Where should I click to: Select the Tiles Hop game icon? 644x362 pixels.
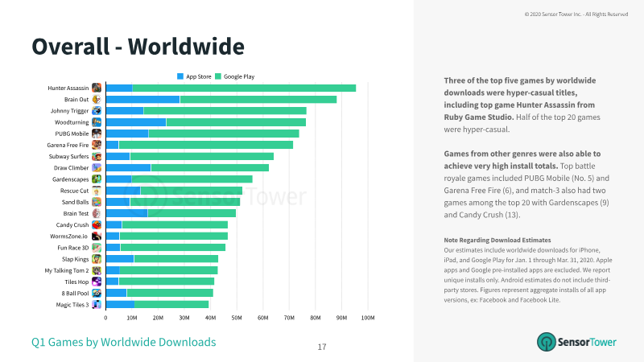[97, 282]
